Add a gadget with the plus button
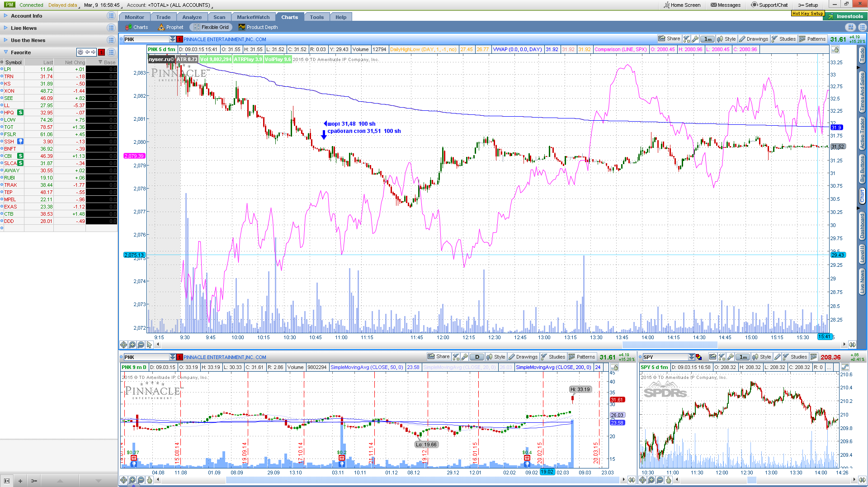868x487 pixels. (20, 481)
